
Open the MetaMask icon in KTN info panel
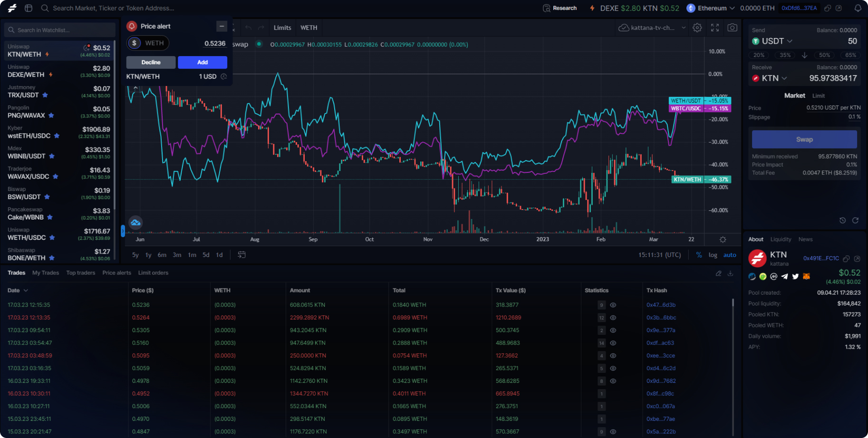pos(806,276)
